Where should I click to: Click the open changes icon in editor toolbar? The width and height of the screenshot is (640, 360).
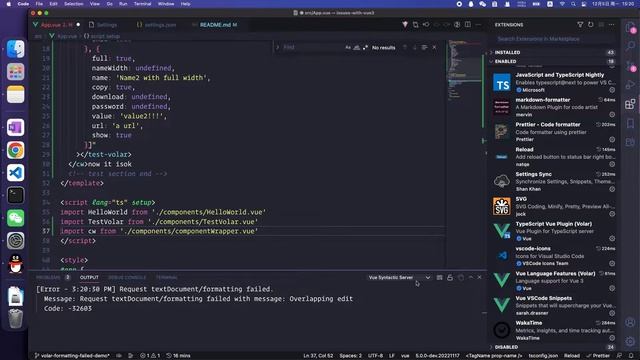pos(416,25)
